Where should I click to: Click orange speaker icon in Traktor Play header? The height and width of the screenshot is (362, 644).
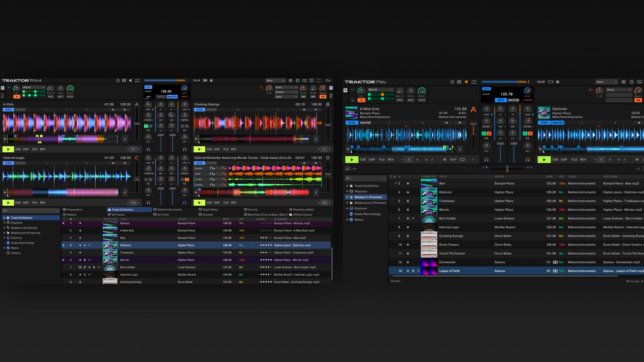coord(466,82)
